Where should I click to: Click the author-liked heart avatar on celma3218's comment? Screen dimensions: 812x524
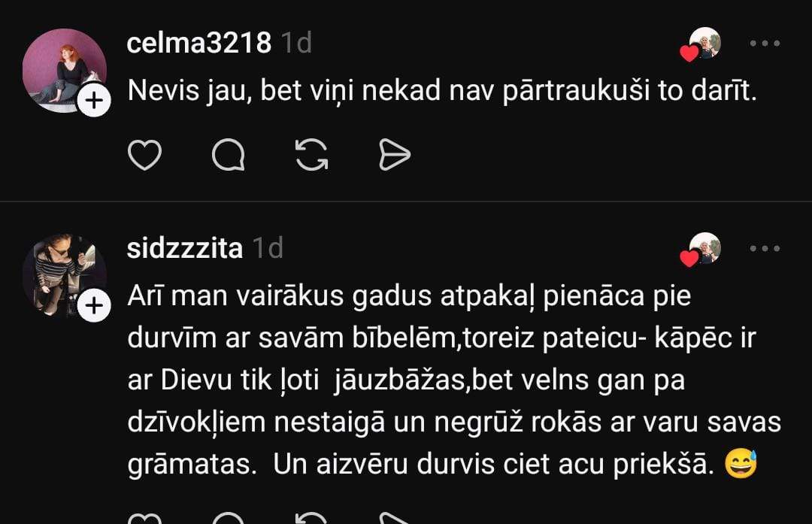pos(702,45)
